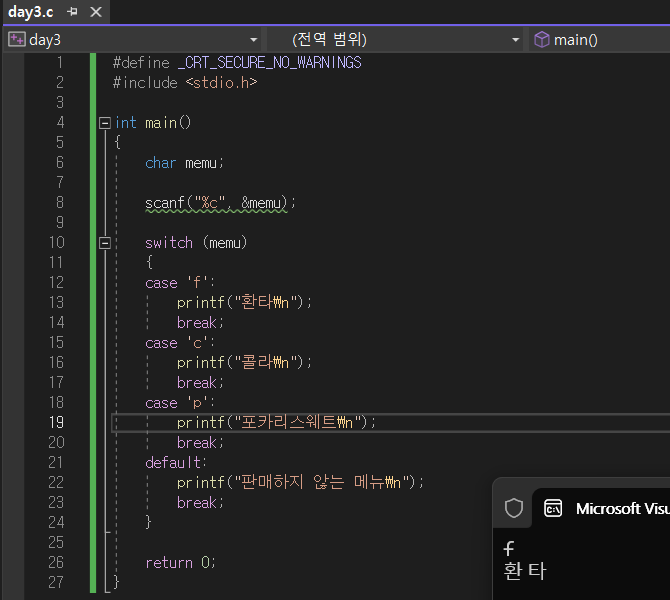The height and width of the screenshot is (600, 670).
Task: Place cursor on #define _CRT_SECURE_NO_WARNINGS
Action: [x=237, y=63]
